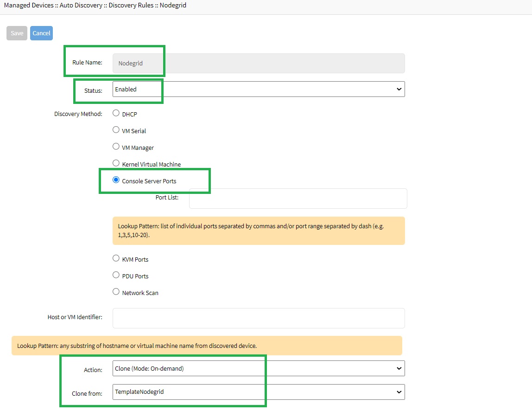Select the PDU Ports radio button
The width and height of the screenshot is (532, 411).
[116, 275]
